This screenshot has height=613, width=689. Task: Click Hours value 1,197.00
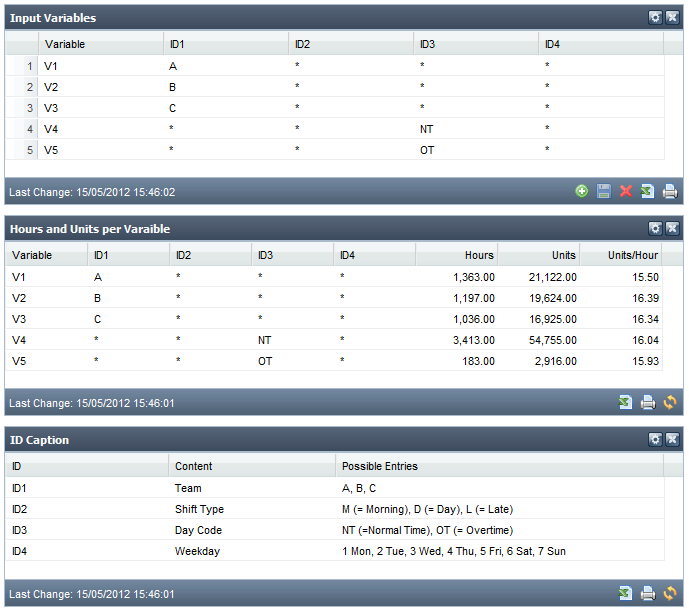click(x=474, y=298)
